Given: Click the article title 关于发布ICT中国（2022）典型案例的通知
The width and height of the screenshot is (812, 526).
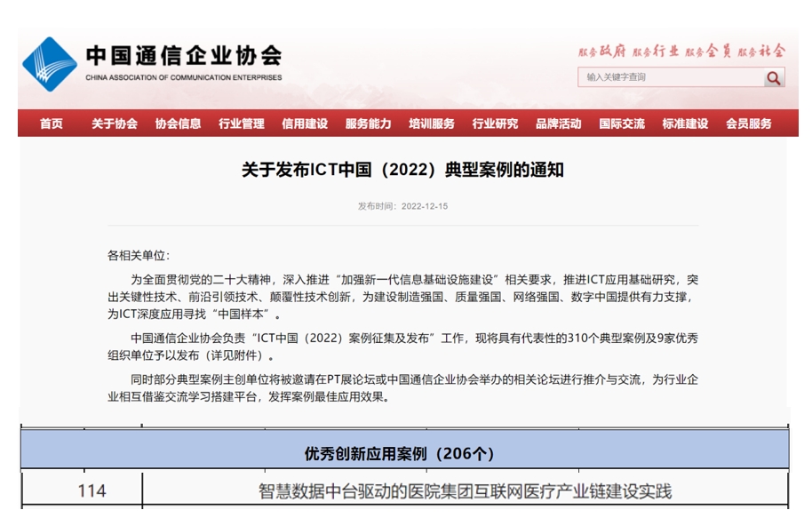Looking at the screenshot, I should pos(402,170).
